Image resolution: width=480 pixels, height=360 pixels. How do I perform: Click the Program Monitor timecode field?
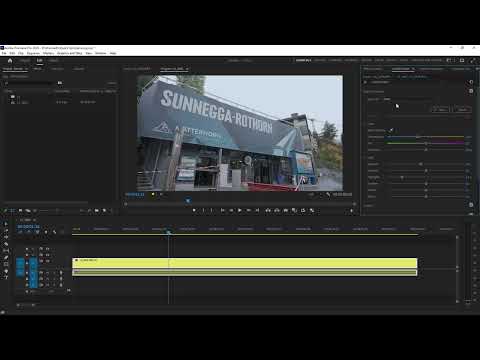[x=135, y=195]
